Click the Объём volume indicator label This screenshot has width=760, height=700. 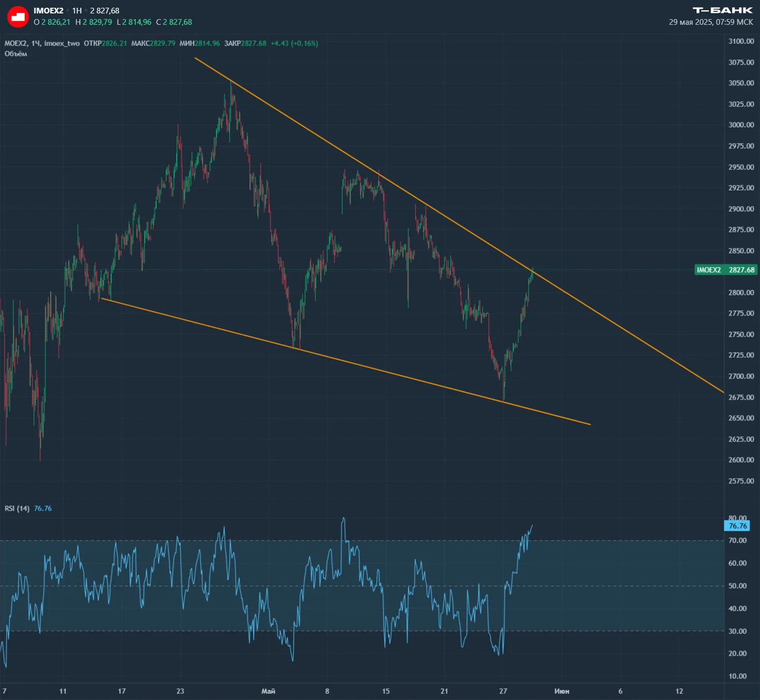(x=16, y=54)
